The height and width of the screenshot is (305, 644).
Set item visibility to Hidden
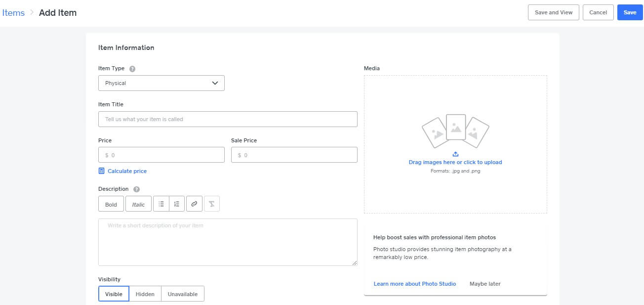tap(145, 294)
